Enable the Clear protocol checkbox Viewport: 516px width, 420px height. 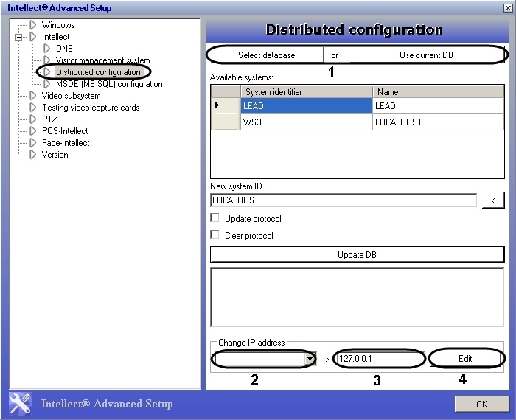click(x=215, y=235)
